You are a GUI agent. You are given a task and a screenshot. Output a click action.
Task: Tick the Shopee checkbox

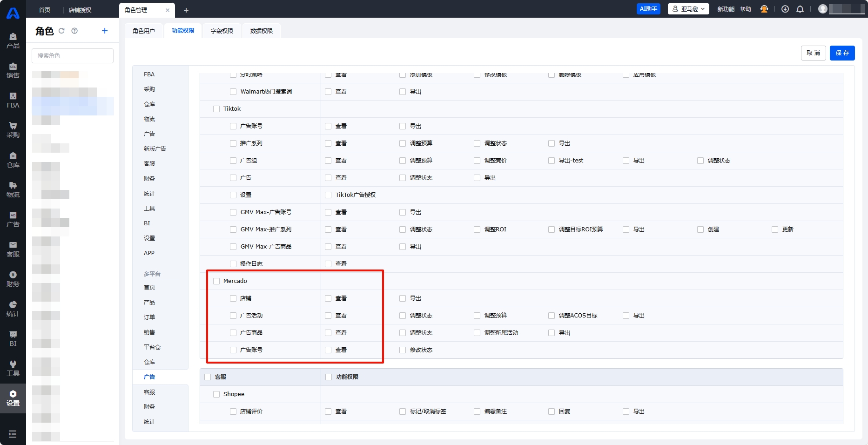pyautogui.click(x=216, y=394)
